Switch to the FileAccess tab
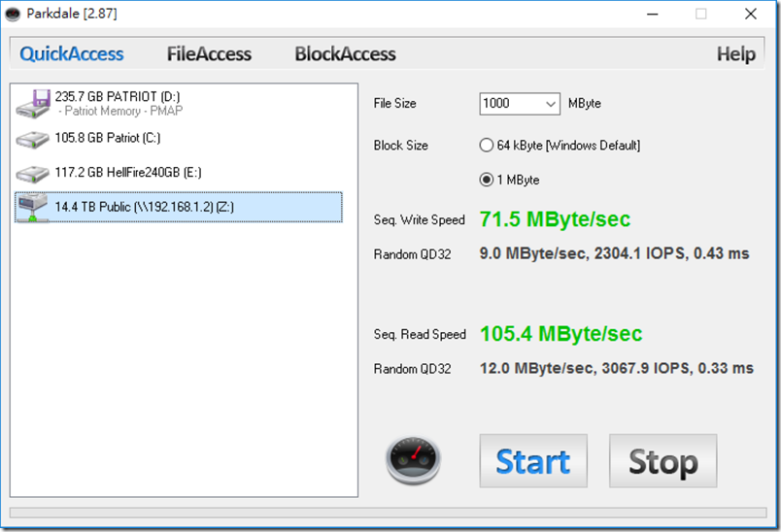The height and width of the screenshot is (532, 781). (x=209, y=53)
